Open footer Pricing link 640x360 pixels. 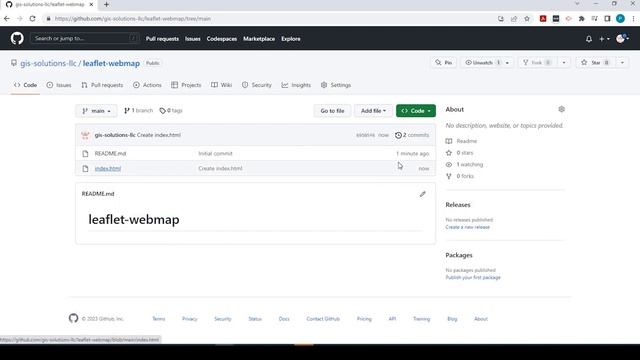(x=364, y=319)
